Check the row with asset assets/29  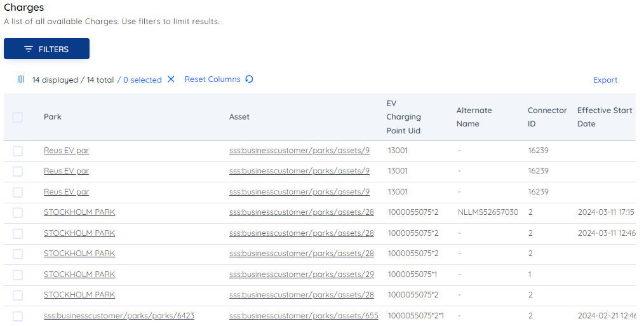18,275
